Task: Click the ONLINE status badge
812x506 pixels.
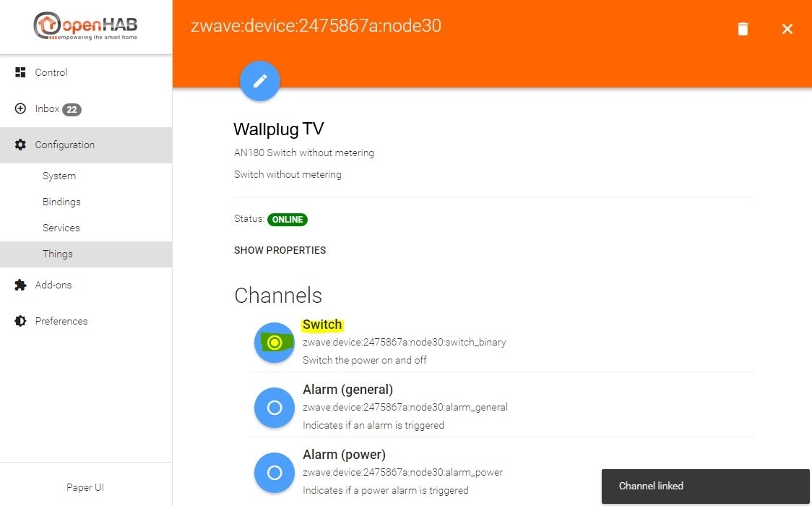Action: click(288, 220)
